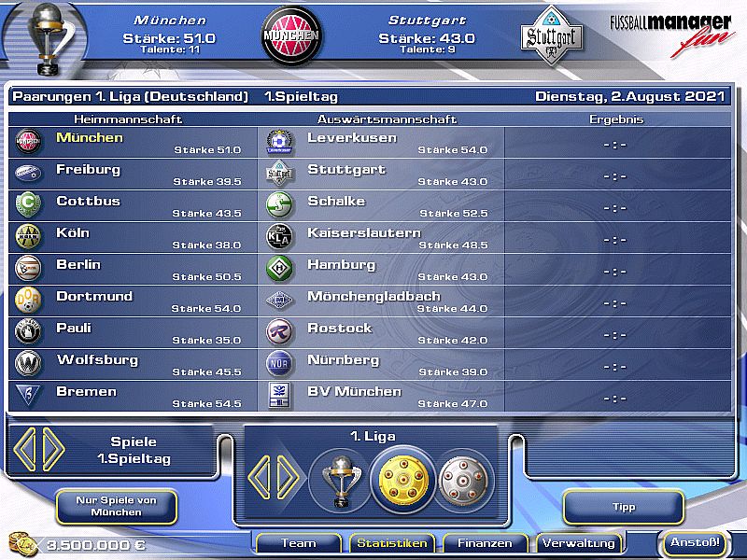747x560 pixels.
Task: Select München home team name
Action: pyautogui.click(x=90, y=137)
